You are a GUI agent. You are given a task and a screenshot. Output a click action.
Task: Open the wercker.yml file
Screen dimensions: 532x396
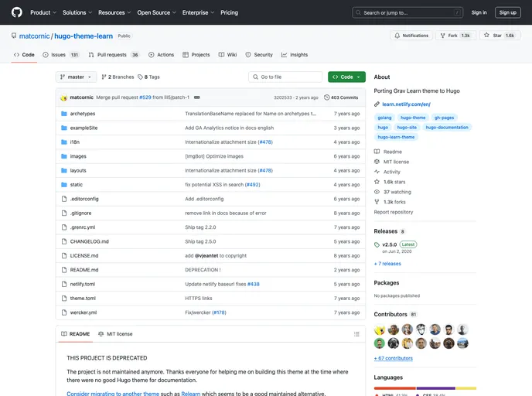point(84,312)
